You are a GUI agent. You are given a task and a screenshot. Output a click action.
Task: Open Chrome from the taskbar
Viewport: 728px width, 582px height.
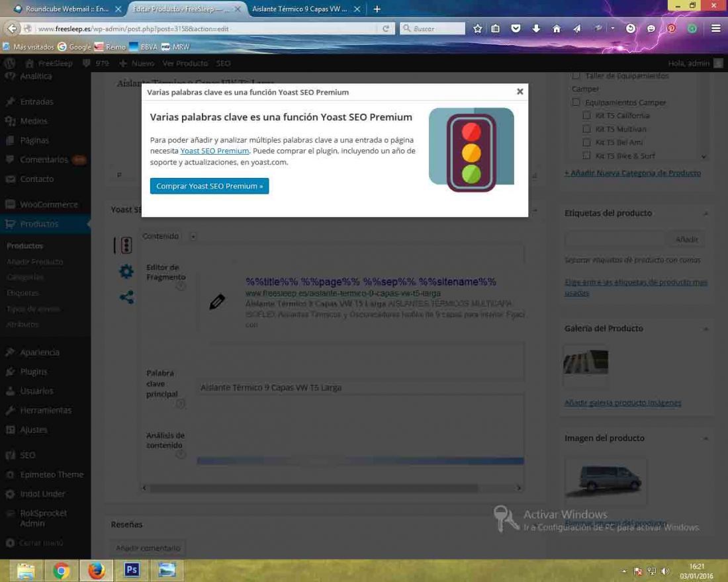coord(61,570)
